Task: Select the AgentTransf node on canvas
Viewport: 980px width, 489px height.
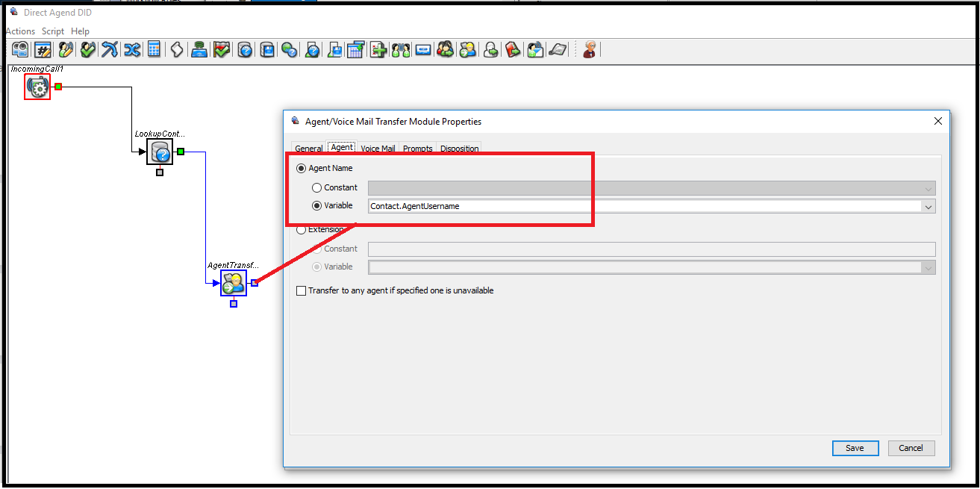Action: [x=234, y=283]
